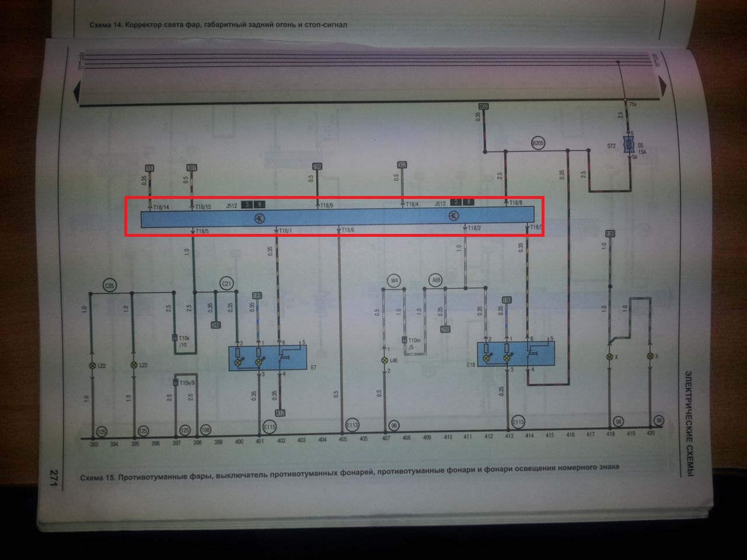Click the T10m/5 connector symbol

404,340
